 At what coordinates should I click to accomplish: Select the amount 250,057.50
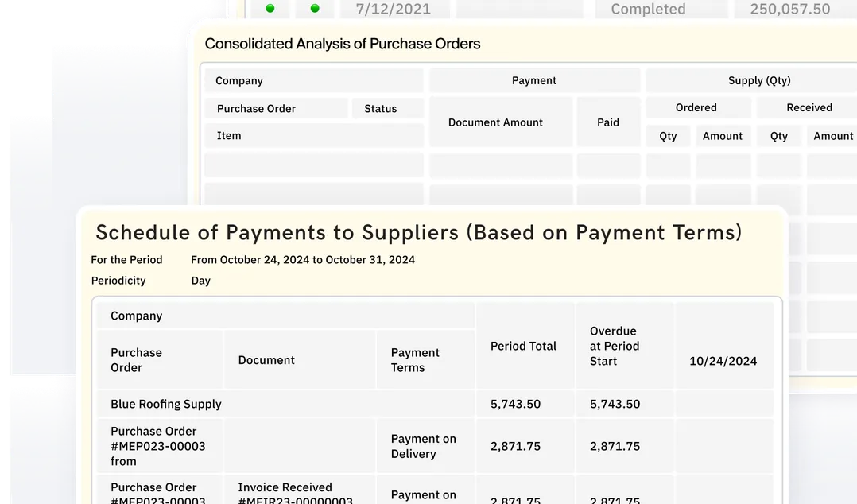789,9
